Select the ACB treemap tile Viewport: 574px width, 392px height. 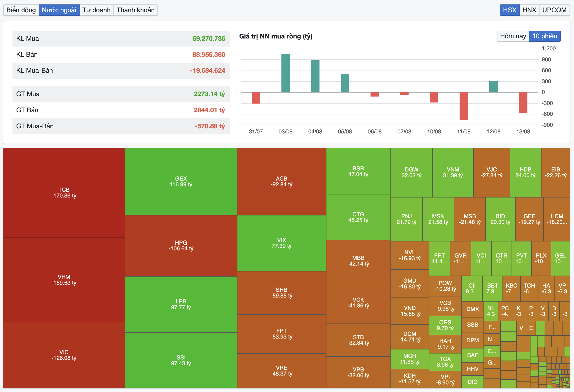point(281,182)
